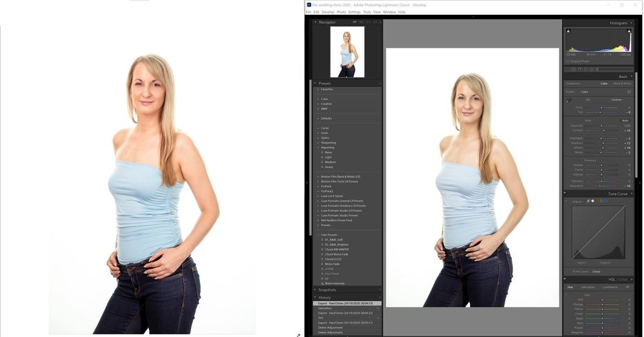Screen dimensions: 644x337
Task: Collapse the Presets panel
Action: pyautogui.click(x=316, y=83)
